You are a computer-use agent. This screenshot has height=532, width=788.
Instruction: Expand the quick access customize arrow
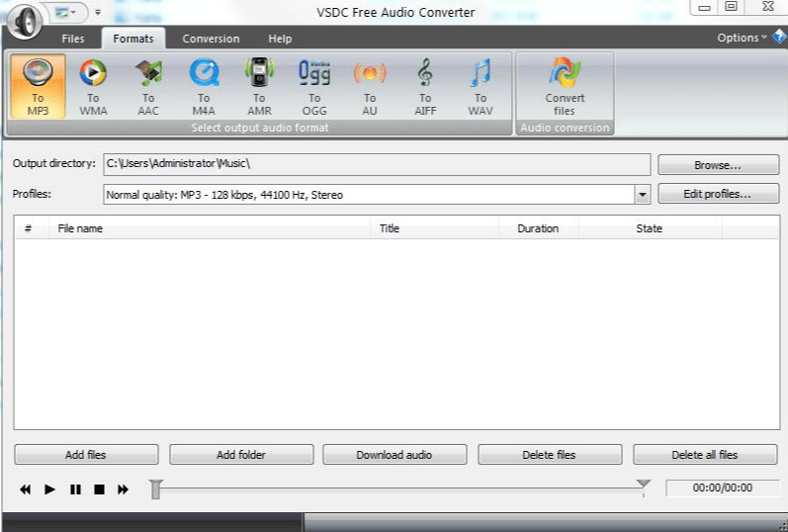pyautogui.click(x=98, y=12)
